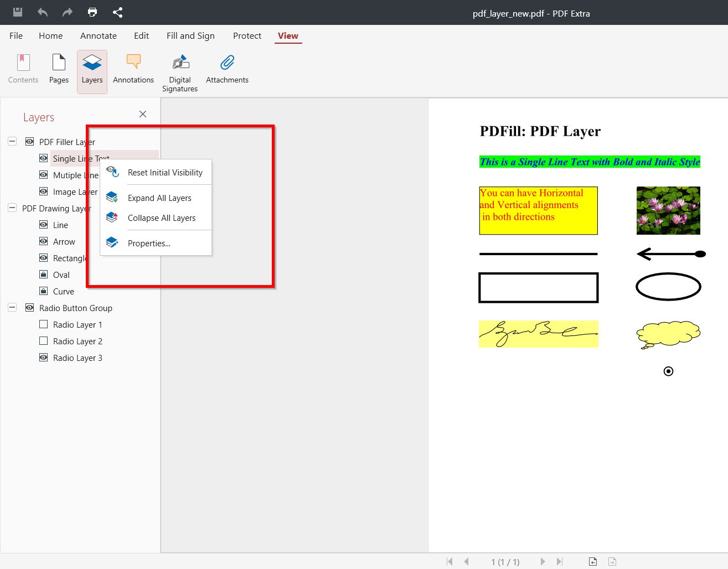Collapse the Radio Button Group tree
Screen dimensions: 728x569
tap(12, 307)
